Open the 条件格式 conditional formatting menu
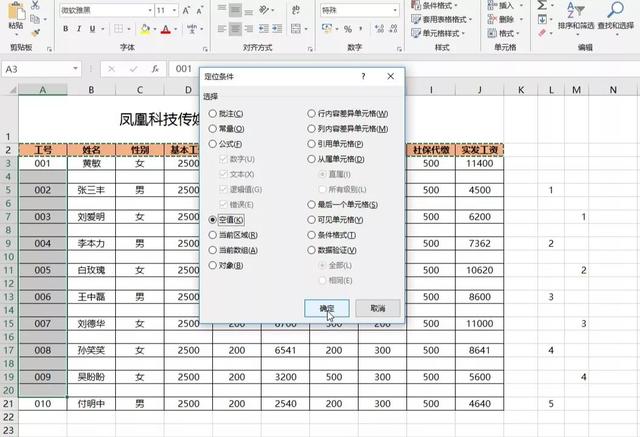Viewport: 640px width, 437px height. (x=434, y=5)
